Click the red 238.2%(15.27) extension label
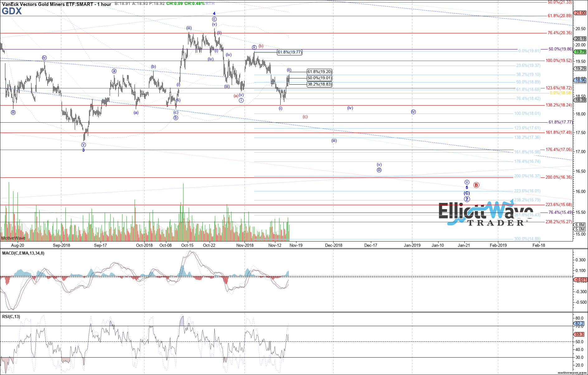The image size is (588, 375). coord(559,222)
